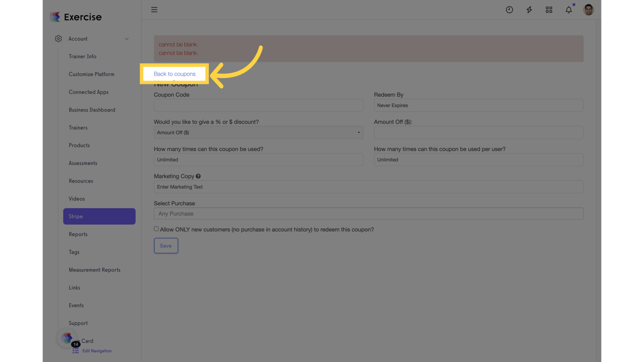Click the Exercise logo icon
Screen dimensions: 644x362
[55, 17]
